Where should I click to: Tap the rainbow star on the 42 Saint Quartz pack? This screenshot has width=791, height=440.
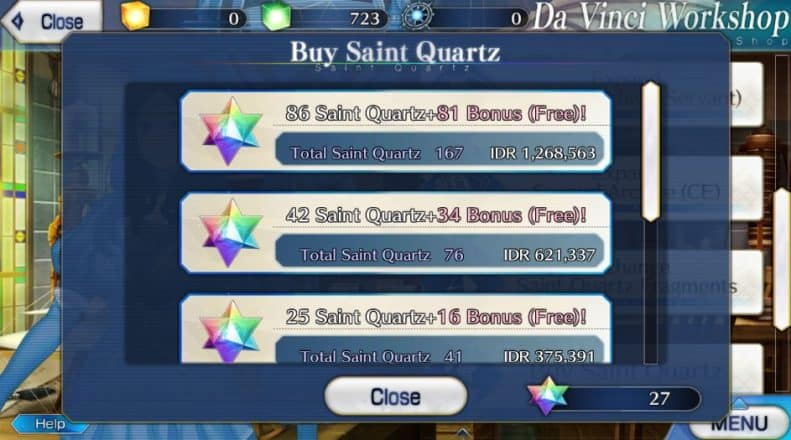(x=231, y=233)
